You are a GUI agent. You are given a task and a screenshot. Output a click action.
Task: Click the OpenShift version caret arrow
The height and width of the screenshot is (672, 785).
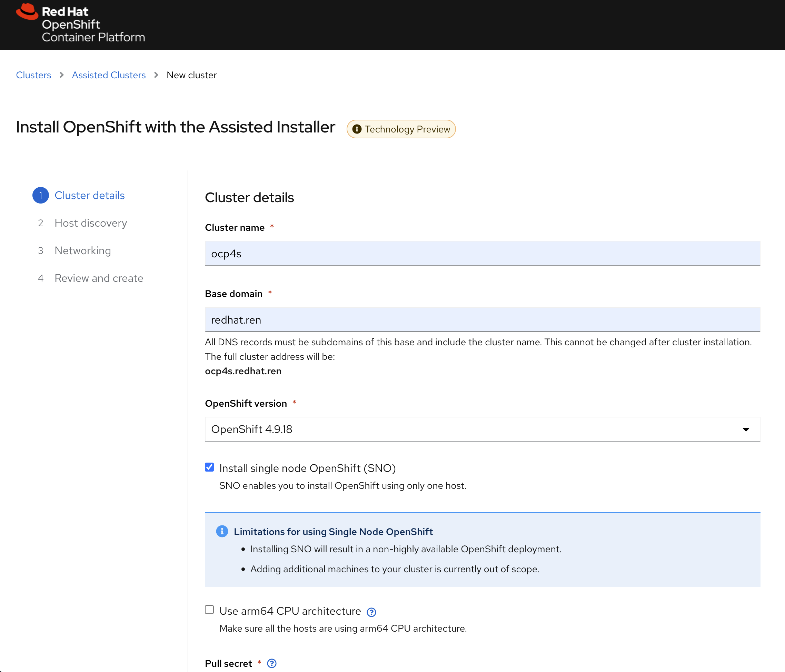coord(746,429)
